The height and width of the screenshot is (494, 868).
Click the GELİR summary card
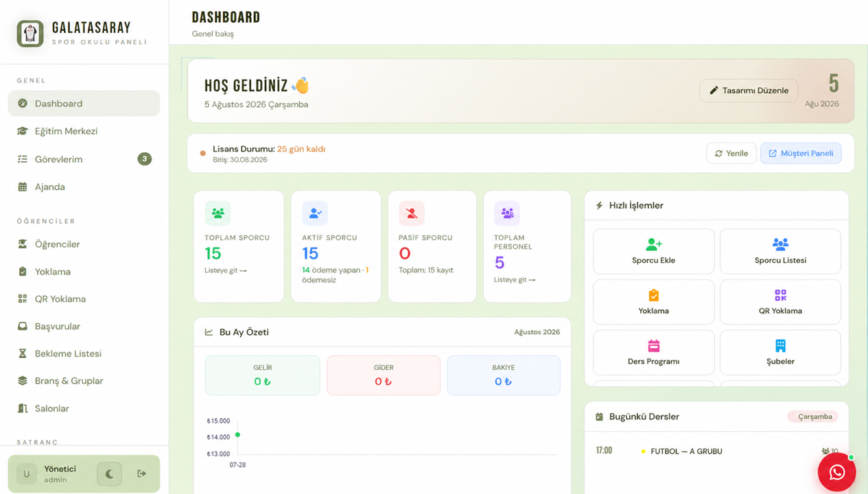tap(262, 375)
